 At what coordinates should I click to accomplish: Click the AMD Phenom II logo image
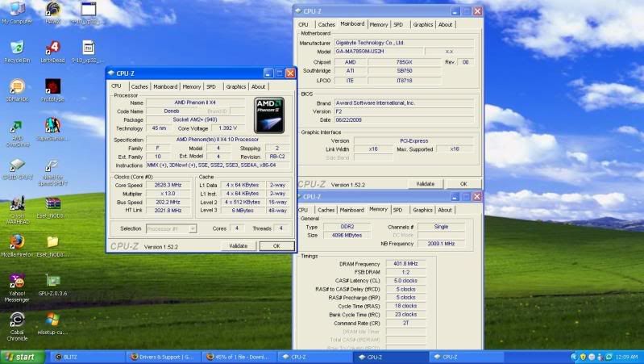coord(269,115)
